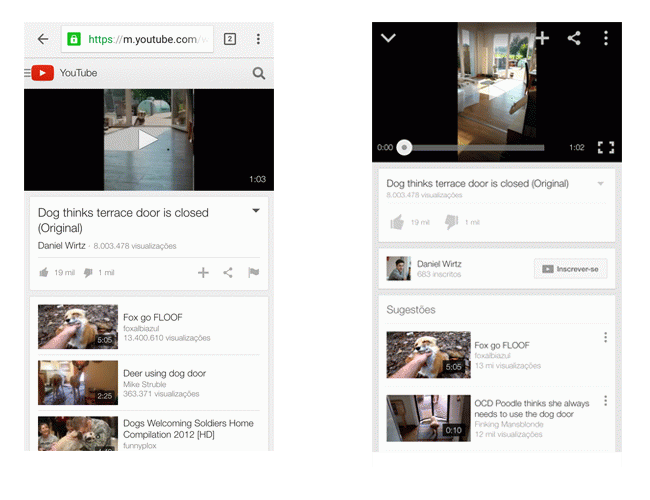Screen dimensions: 650x500
Task: Click the m.youtube.com address bar
Action: pos(137,39)
